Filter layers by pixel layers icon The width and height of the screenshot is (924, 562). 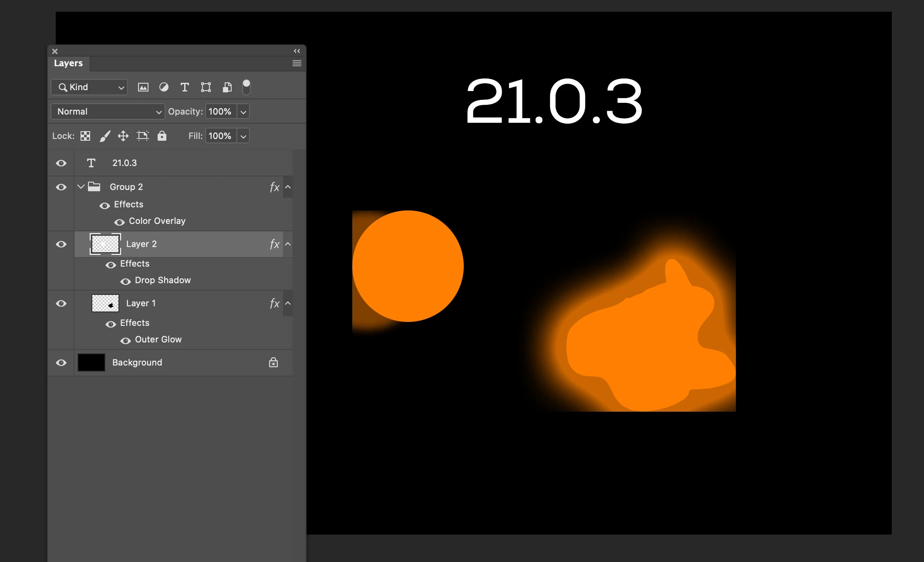(143, 87)
